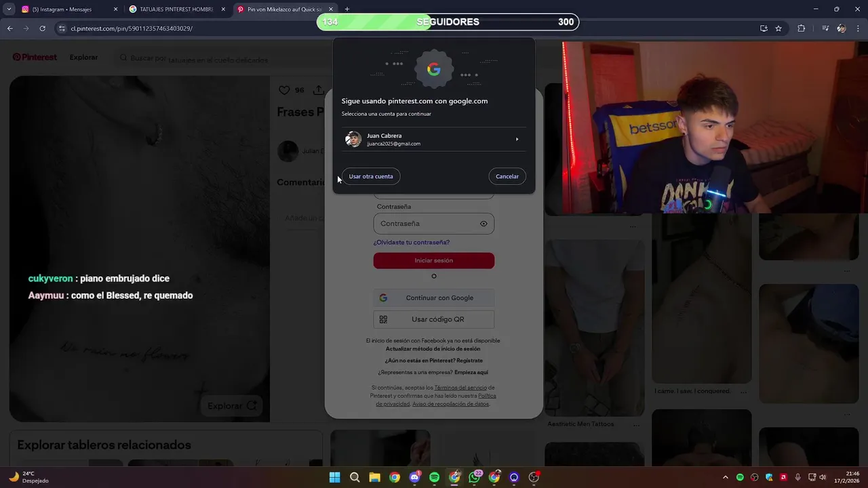Click the Usar otra cuenta button
This screenshot has height=488, width=868.
[x=371, y=176]
